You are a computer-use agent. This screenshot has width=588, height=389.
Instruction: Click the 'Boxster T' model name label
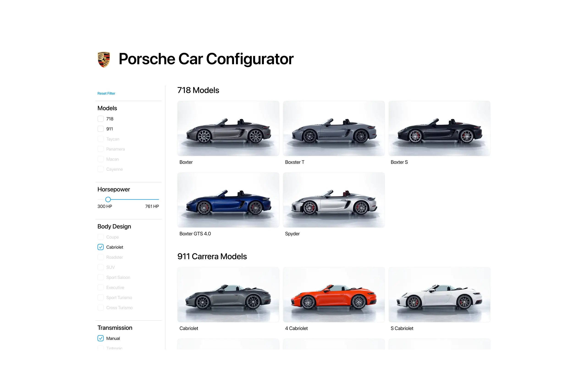point(295,162)
